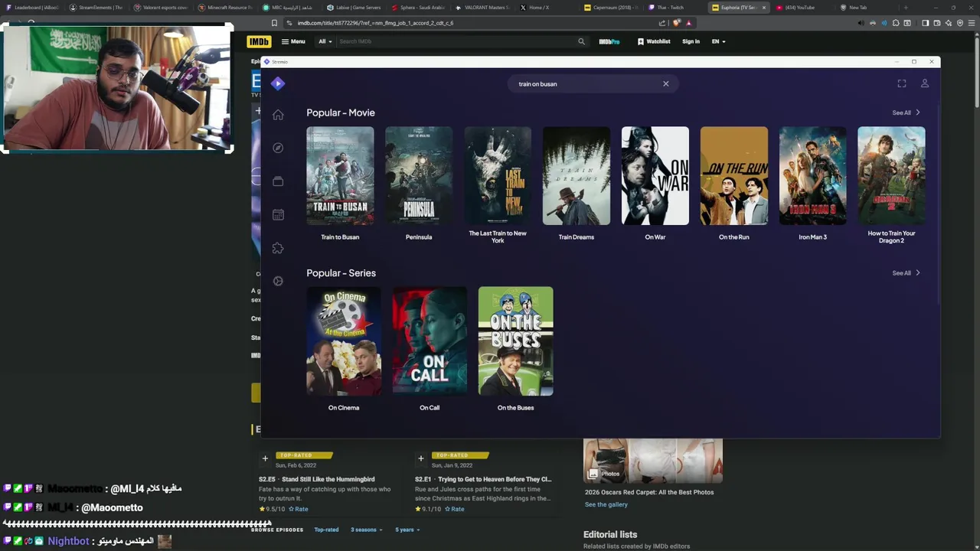Open How to Train Your Dragon 2 poster
The image size is (980, 551).
tap(891, 176)
